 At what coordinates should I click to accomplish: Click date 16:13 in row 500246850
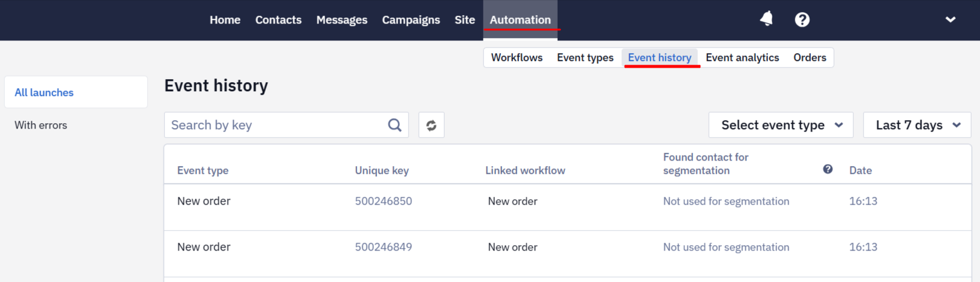(x=863, y=201)
